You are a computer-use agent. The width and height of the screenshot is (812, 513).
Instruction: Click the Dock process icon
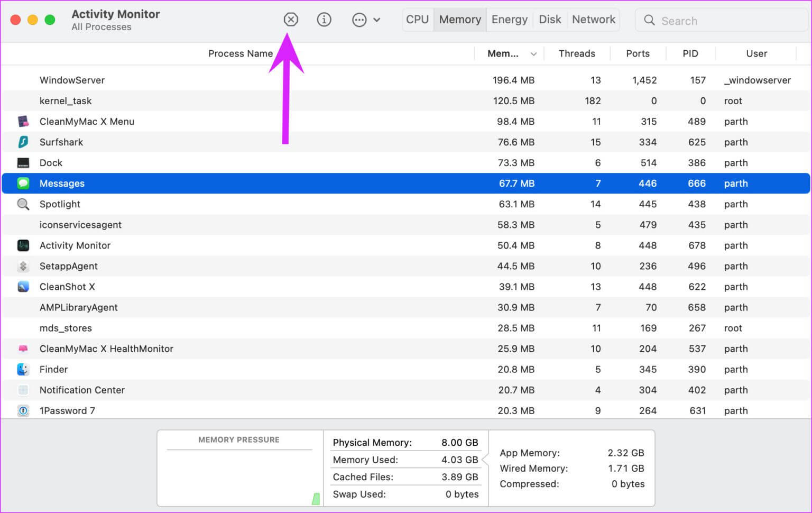23,163
